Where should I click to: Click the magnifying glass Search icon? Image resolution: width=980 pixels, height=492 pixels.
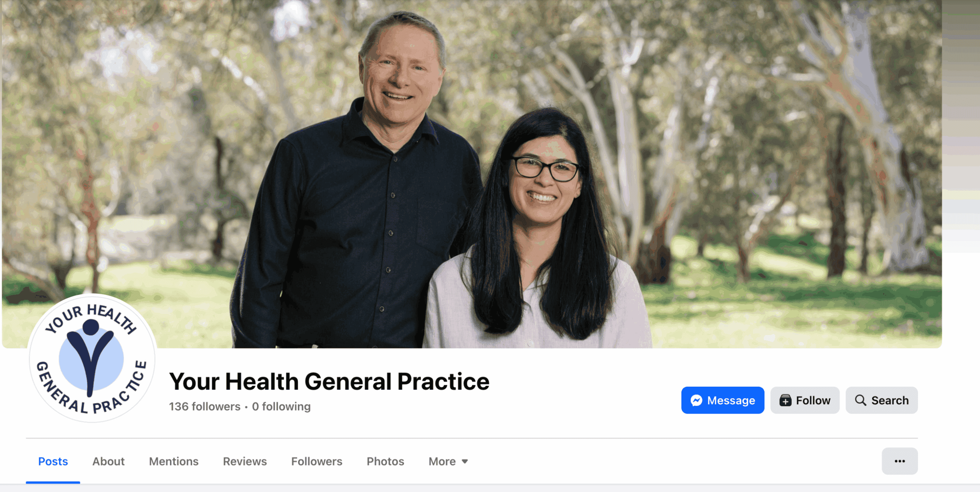860,400
